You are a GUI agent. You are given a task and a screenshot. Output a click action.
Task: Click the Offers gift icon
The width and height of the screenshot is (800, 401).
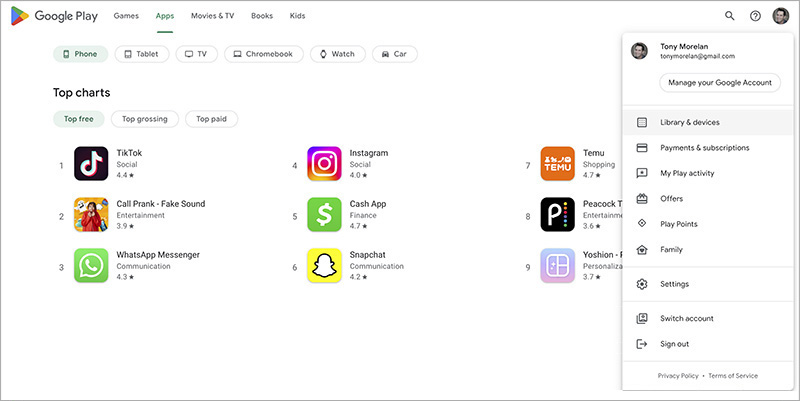pyautogui.click(x=642, y=198)
